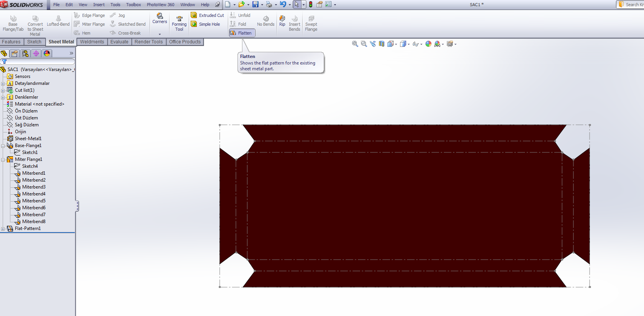Viewport: 644px width, 316px height.
Task: Open the Save dropdown arrow
Action: point(262,5)
